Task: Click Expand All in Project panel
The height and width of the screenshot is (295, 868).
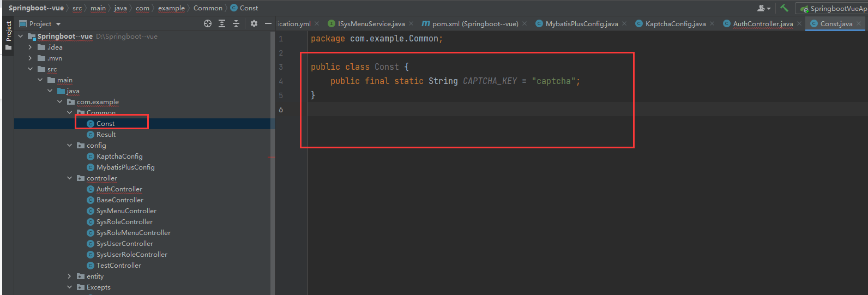Action: [222, 23]
